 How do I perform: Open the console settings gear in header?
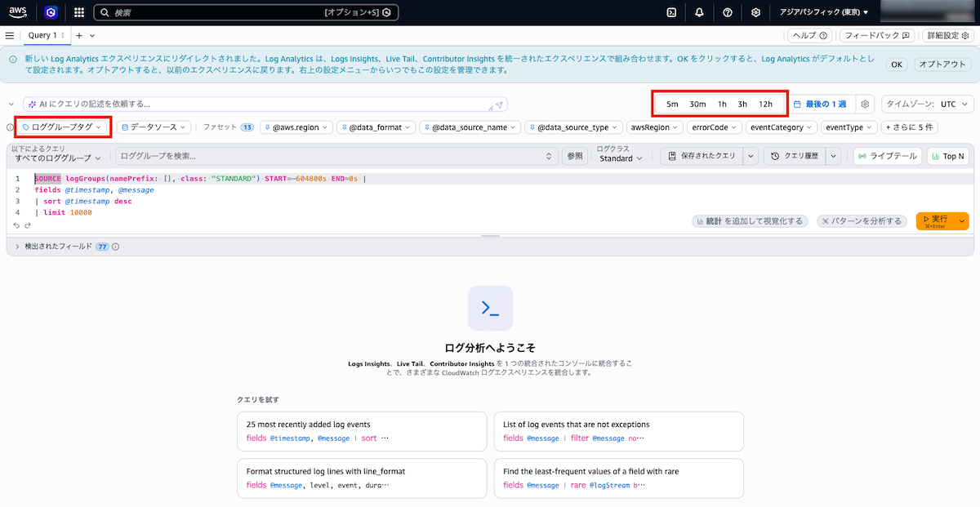[x=755, y=12]
